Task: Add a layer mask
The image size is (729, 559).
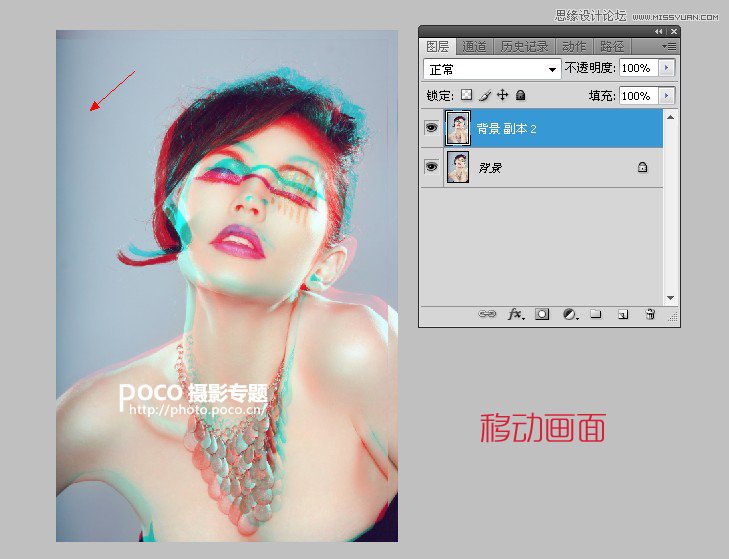Action: [542, 314]
